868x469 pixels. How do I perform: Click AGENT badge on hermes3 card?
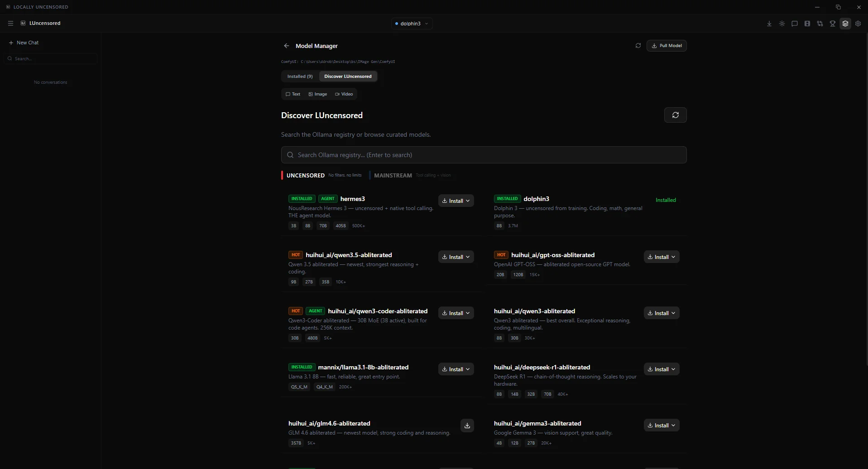[x=328, y=199]
